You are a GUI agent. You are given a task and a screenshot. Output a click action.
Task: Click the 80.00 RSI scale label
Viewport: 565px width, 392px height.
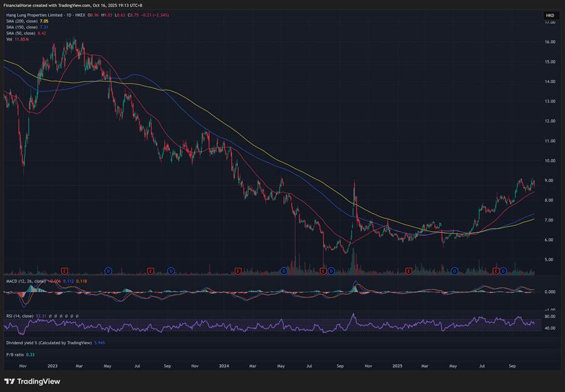click(549, 317)
